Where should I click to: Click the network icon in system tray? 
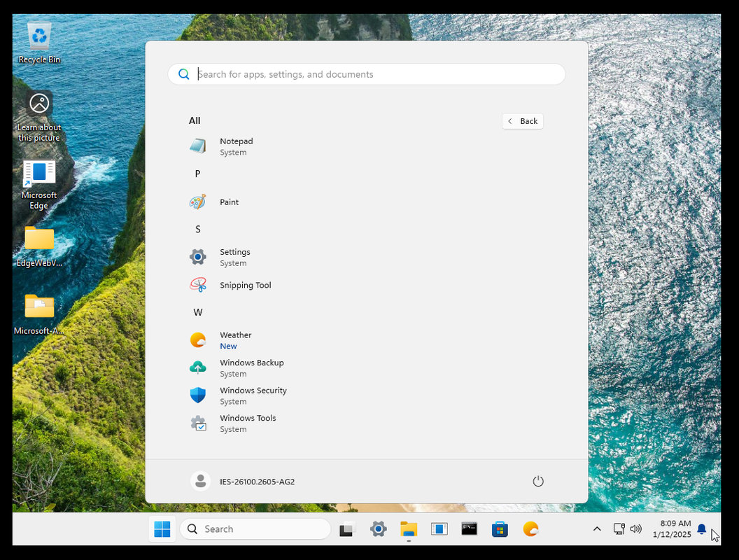pyautogui.click(x=619, y=529)
